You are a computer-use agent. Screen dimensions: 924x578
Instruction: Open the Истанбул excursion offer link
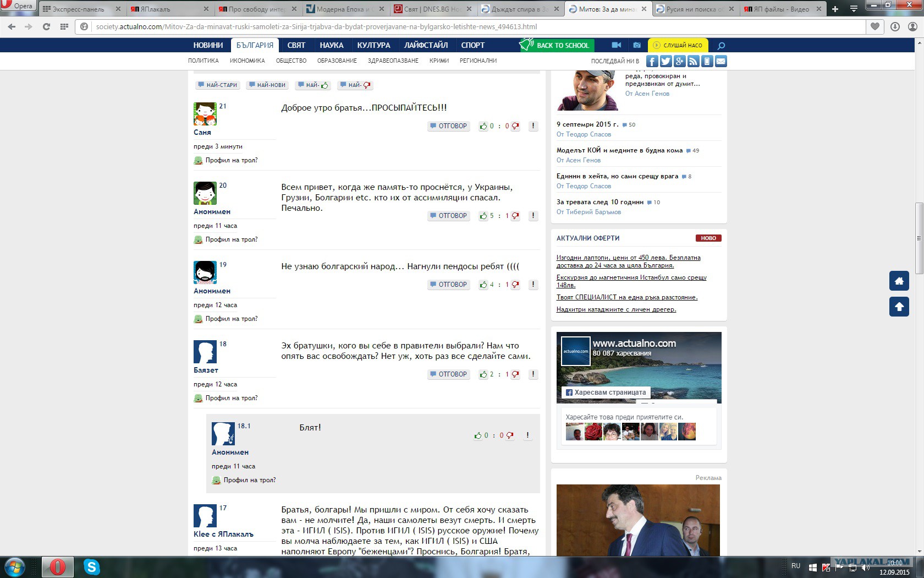[x=631, y=281]
